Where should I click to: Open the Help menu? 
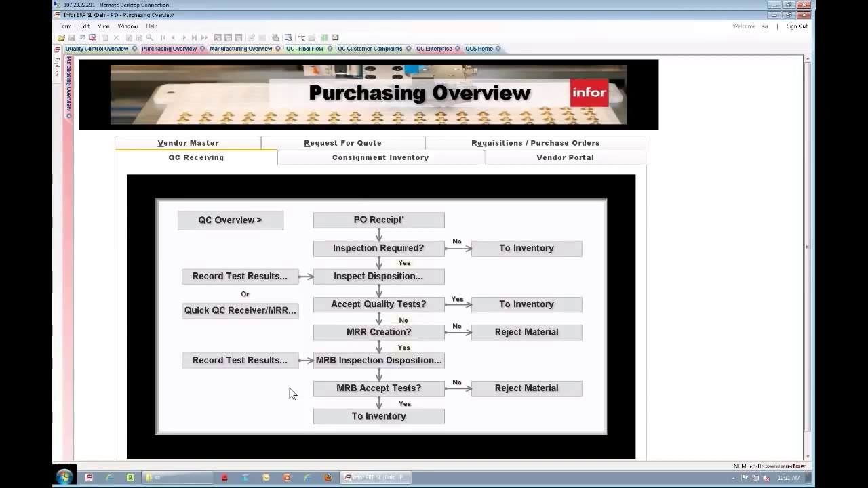(152, 26)
